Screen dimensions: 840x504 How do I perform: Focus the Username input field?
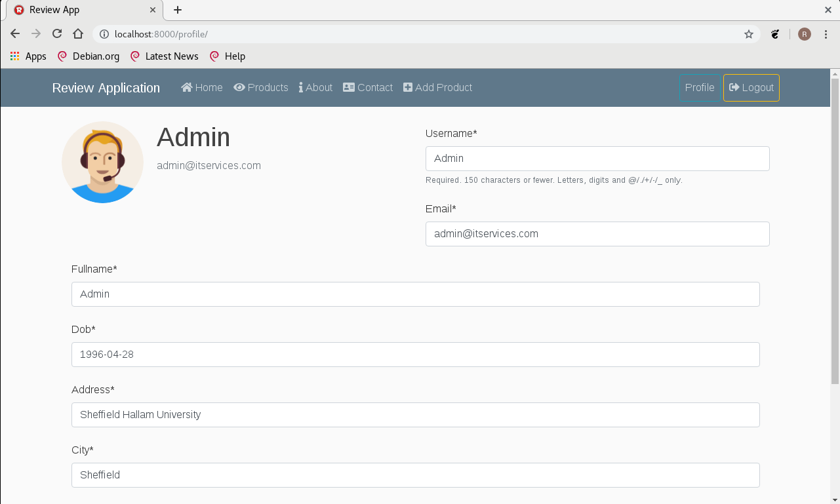click(x=597, y=159)
